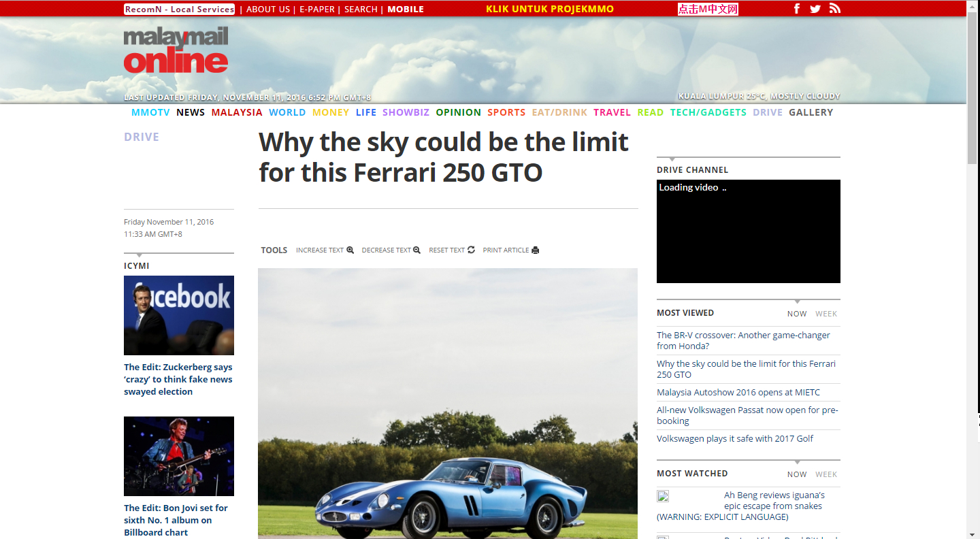
Task: Open the RSS feed icon
Action: [x=835, y=9]
